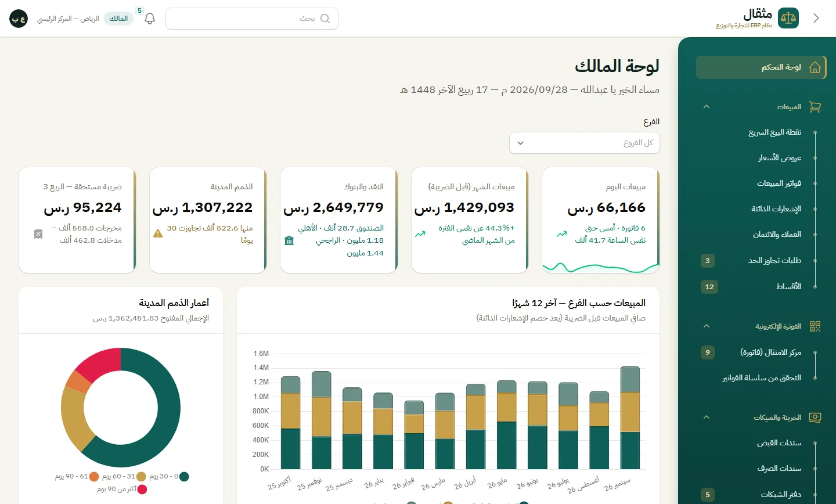Click the 95,224 ر.س tax due value
Screen dimensions: 836x504
pyautogui.click(x=82, y=208)
